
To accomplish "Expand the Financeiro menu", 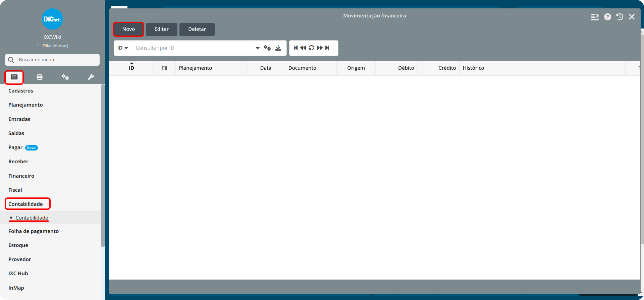I will click(21, 176).
